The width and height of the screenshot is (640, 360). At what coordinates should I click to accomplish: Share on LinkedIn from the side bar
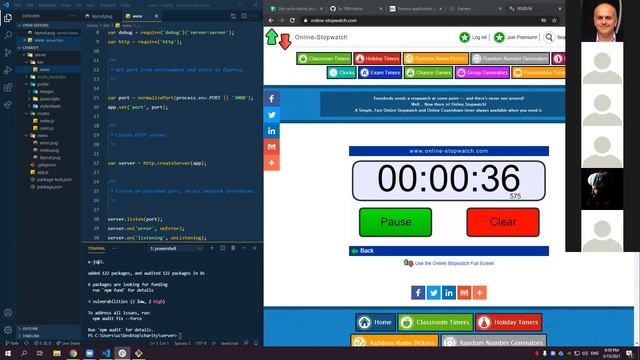point(272,131)
